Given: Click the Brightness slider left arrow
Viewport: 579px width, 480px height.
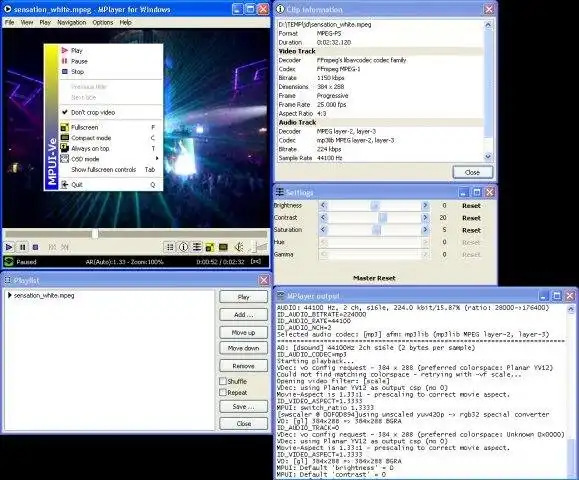Looking at the screenshot, I should coord(323,205).
